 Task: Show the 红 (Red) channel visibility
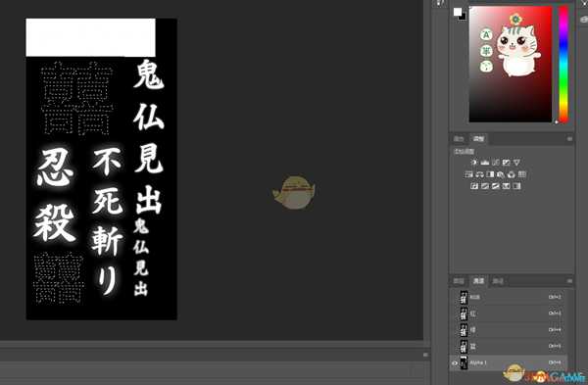[x=455, y=313]
